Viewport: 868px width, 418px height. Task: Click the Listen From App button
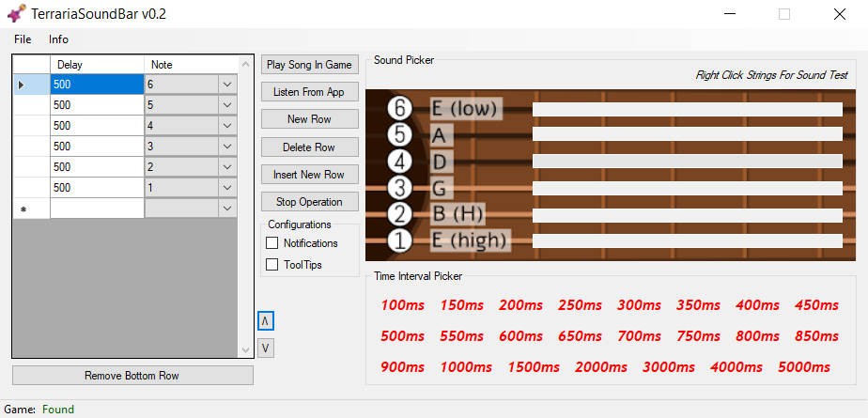pyautogui.click(x=309, y=92)
